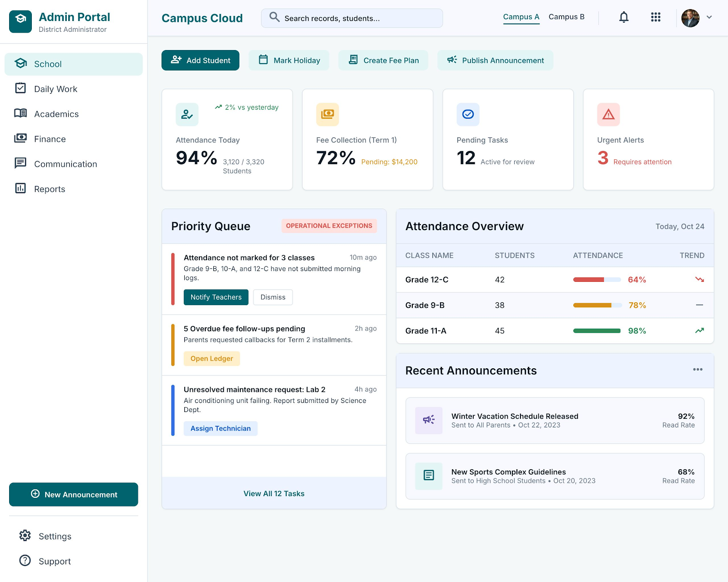
Task: Click the Grade 11-A attendance progress bar
Action: click(597, 331)
